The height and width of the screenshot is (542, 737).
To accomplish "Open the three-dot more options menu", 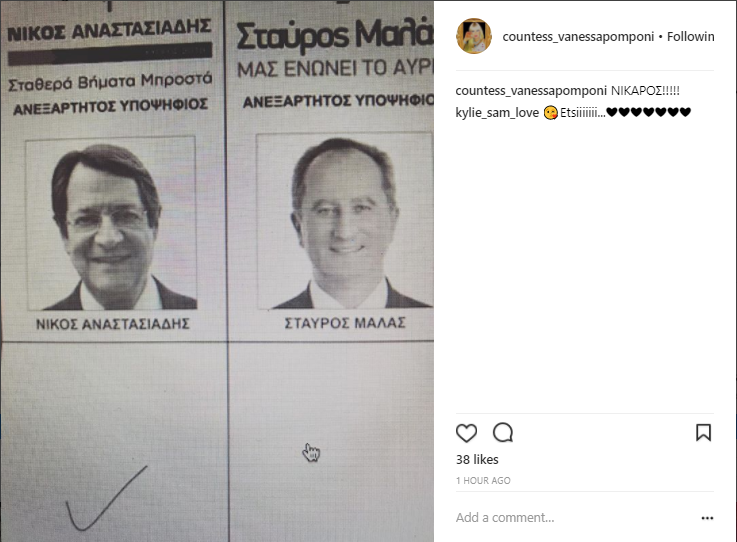I will 707,518.
